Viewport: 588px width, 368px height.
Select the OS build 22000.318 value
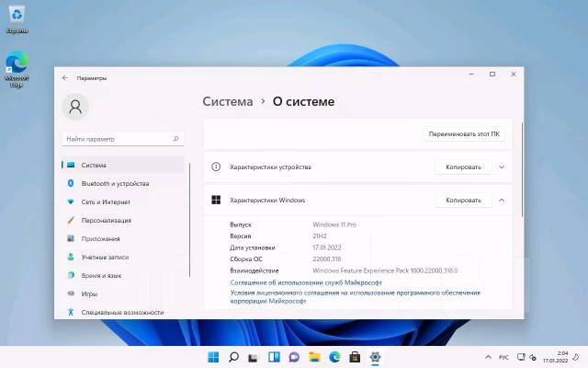click(x=327, y=259)
